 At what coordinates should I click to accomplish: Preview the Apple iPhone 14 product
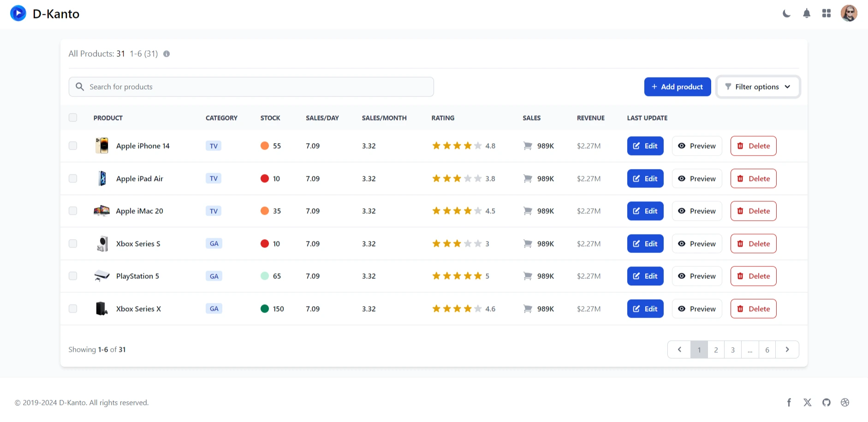pyautogui.click(x=697, y=146)
